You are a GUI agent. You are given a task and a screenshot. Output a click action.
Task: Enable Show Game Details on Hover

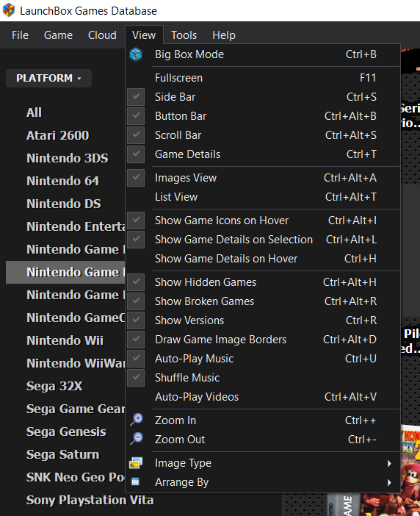(263, 259)
